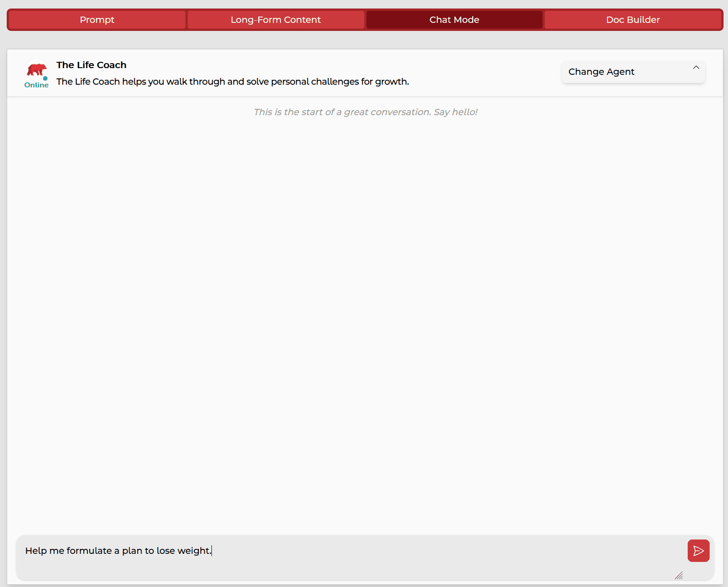Place cursor after "lose weight." in the textbox
Screen dimensions: 728x587
[x=211, y=551]
